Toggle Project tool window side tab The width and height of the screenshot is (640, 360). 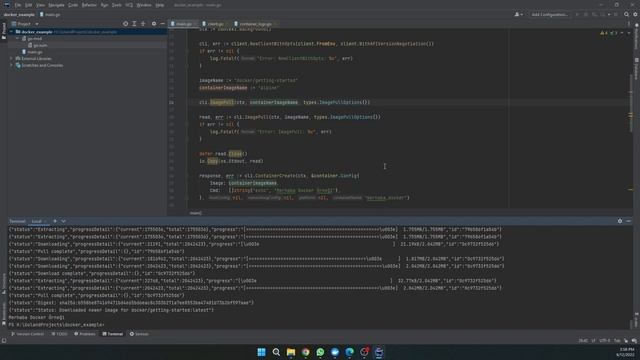(4, 31)
